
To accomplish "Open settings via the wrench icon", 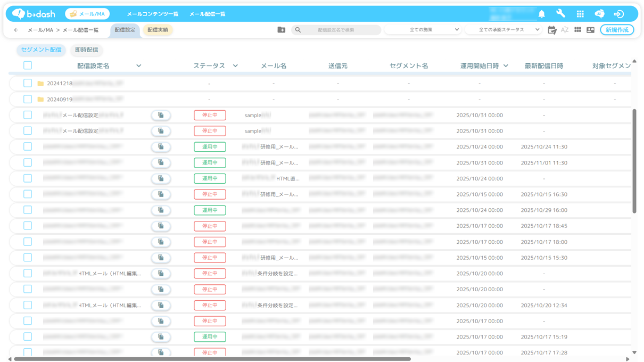I will pyautogui.click(x=560, y=14).
